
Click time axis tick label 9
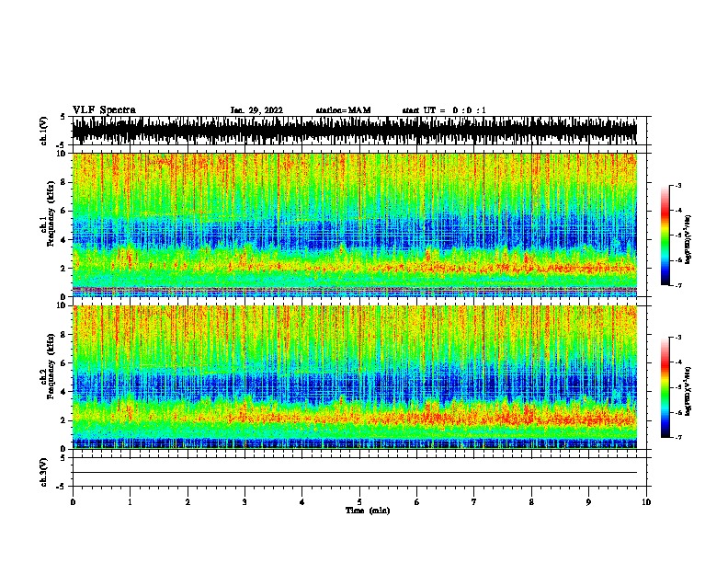coord(588,501)
